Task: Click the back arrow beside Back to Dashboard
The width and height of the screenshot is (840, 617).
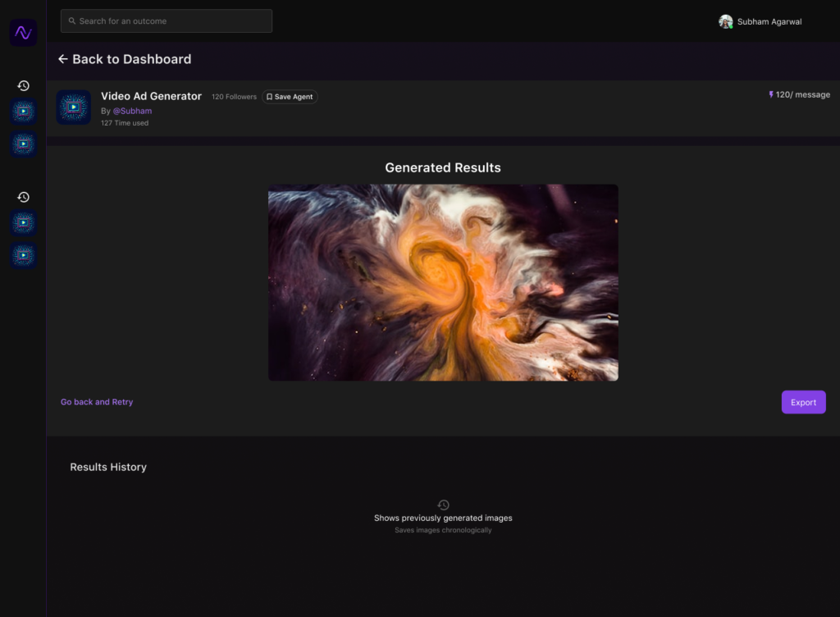Action: coord(63,59)
